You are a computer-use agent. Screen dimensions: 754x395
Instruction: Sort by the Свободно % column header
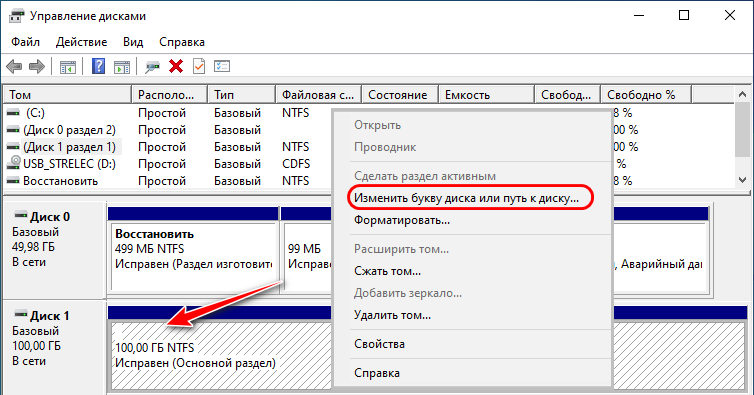pyautogui.click(x=646, y=95)
